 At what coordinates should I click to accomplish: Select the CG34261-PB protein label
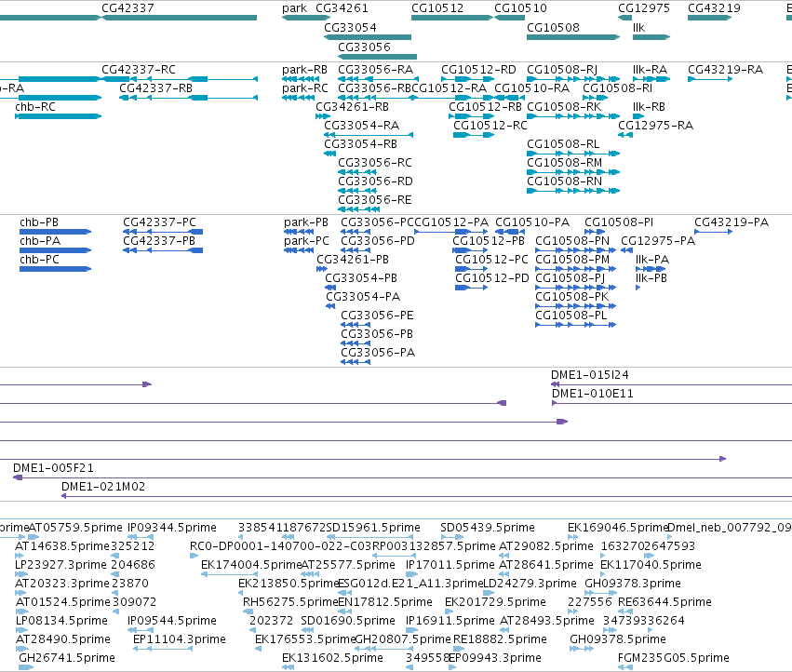tap(353, 259)
